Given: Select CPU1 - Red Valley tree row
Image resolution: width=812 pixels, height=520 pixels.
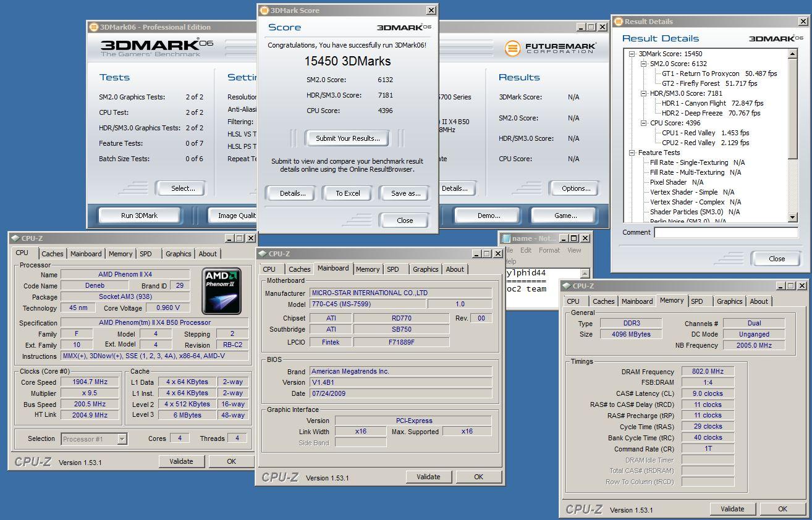Looking at the screenshot, I should coord(705,133).
